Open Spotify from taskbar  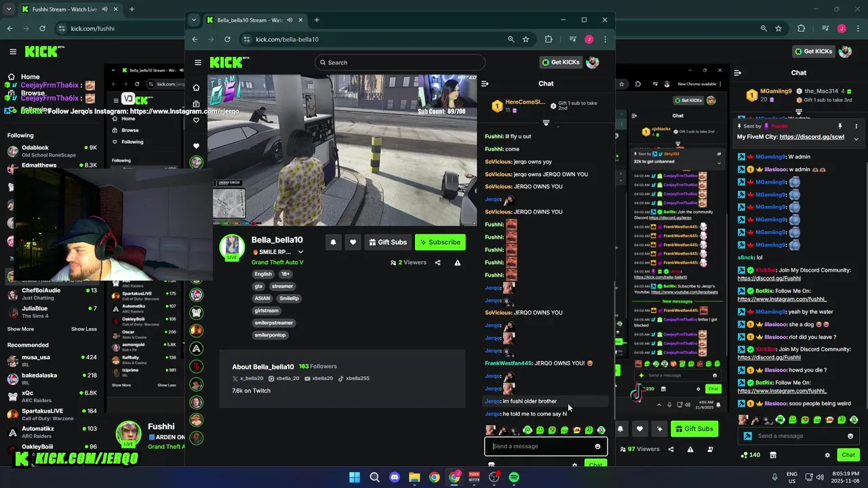[514, 477]
